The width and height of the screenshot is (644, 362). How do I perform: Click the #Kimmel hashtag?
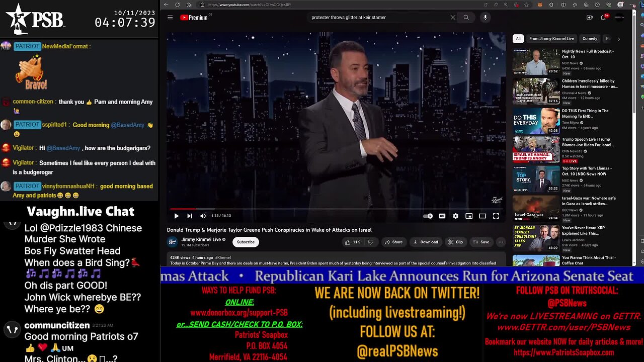click(x=223, y=257)
